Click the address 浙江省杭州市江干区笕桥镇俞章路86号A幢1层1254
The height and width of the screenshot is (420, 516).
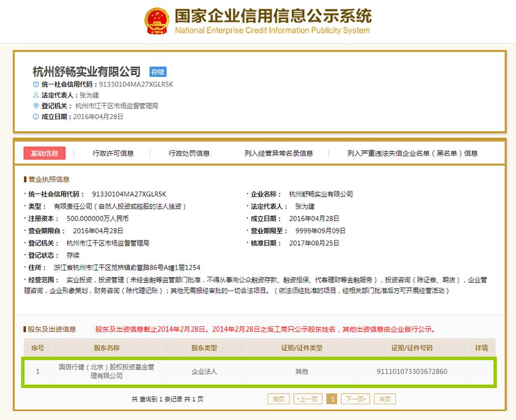point(127,268)
